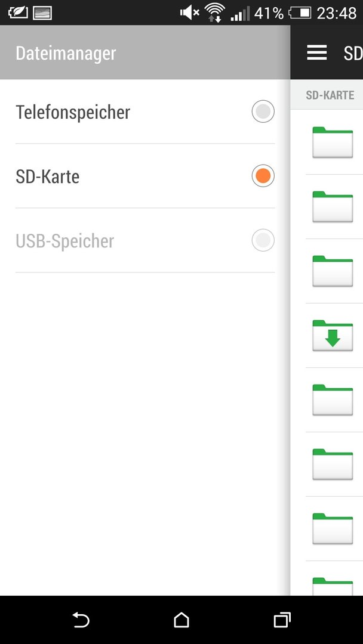Tap the hamburger menu icon
The height and width of the screenshot is (644, 363).
[317, 52]
